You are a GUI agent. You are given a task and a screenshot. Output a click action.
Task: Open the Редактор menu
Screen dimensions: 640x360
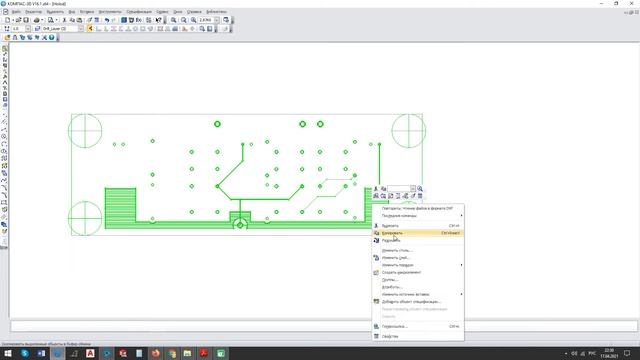(33, 12)
